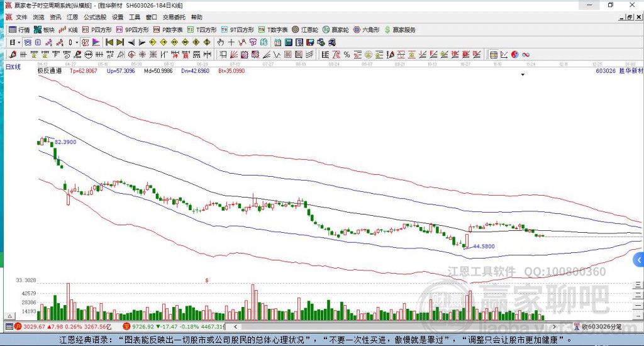Click the yellow diamond expand-arrows icon

[175, 42]
